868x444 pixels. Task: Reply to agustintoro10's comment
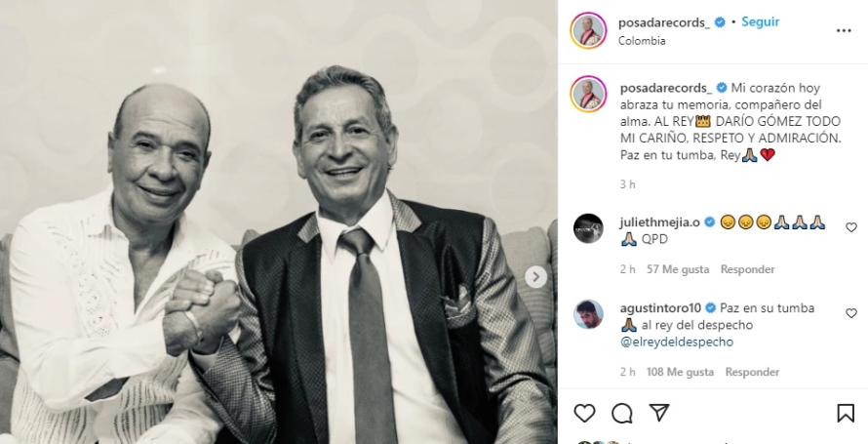[x=752, y=372]
